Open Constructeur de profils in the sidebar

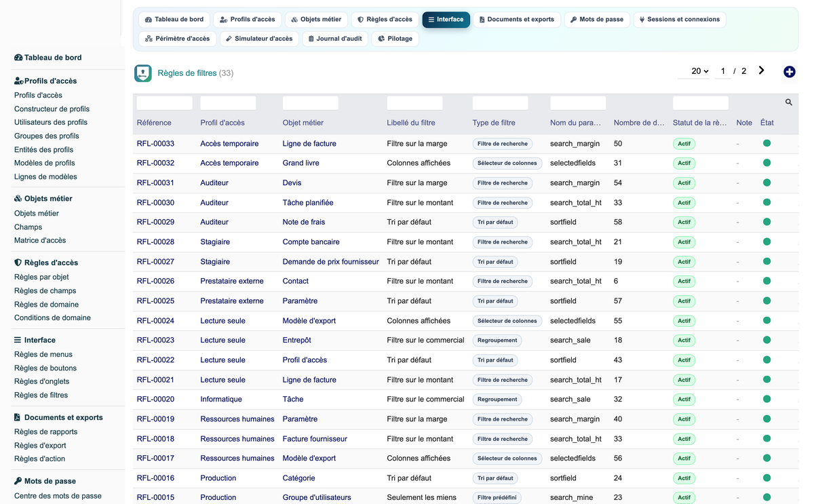tap(52, 109)
